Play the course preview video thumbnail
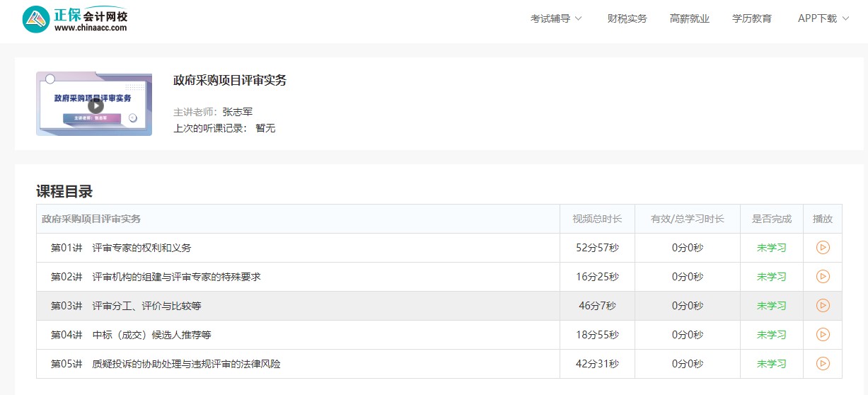 [95, 105]
